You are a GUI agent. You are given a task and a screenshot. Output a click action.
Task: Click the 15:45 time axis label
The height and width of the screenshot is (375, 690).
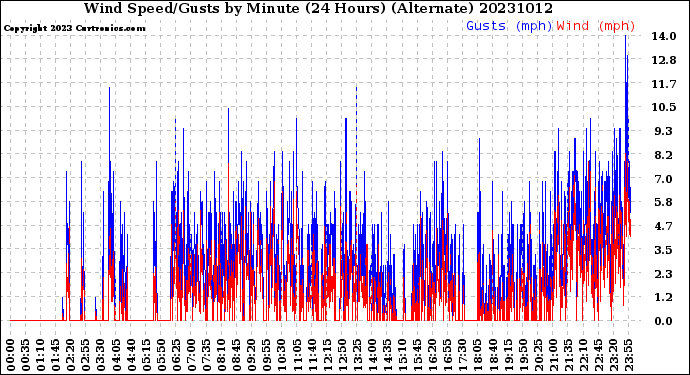tap(417, 355)
